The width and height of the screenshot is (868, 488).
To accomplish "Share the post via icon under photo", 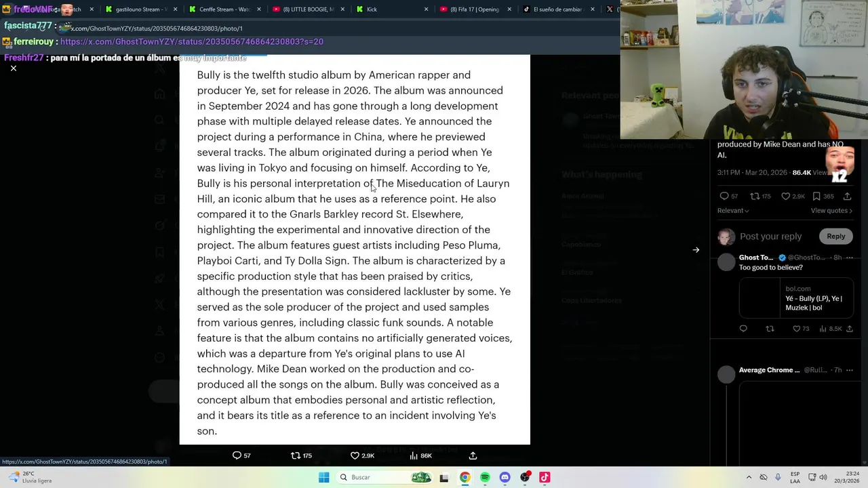I will 473,455.
